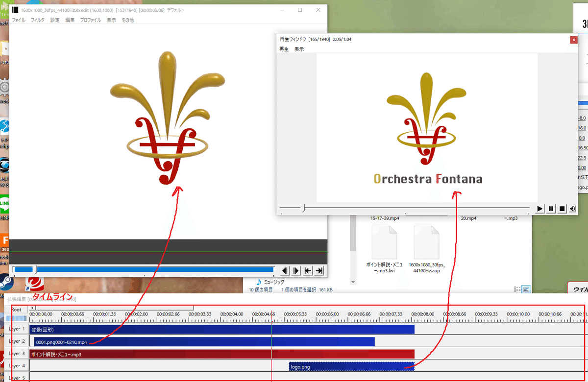The image size is (588, 382).
Task: Open the その他 menu
Action: [127, 20]
